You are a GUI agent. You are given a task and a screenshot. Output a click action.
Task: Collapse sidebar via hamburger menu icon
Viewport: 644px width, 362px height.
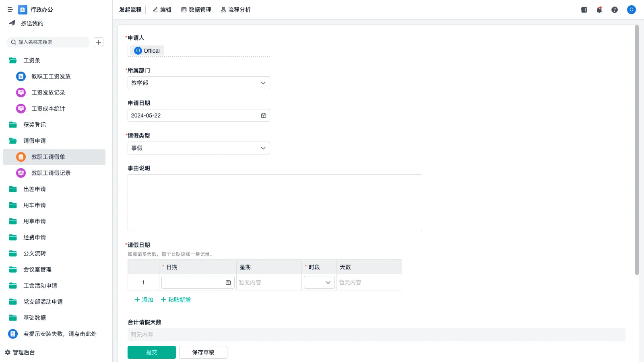tap(10, 9)
